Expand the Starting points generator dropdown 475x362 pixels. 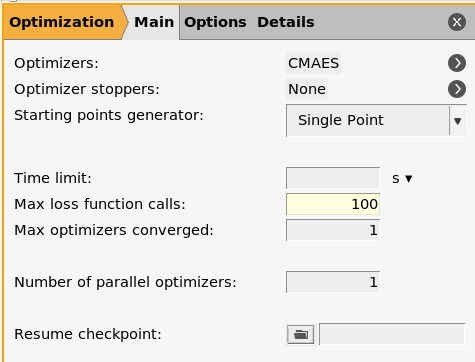tap(376, 120)
